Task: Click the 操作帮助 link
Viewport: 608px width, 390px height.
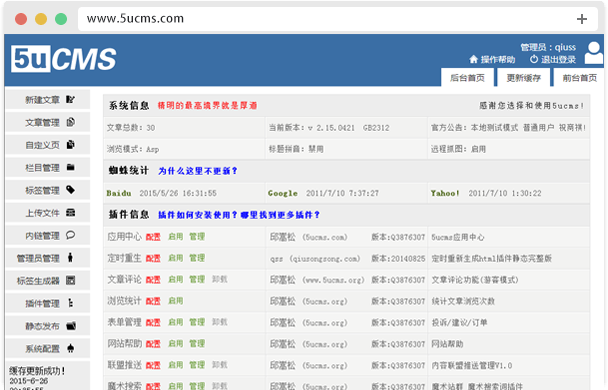Action: click(x=498, y=60)
